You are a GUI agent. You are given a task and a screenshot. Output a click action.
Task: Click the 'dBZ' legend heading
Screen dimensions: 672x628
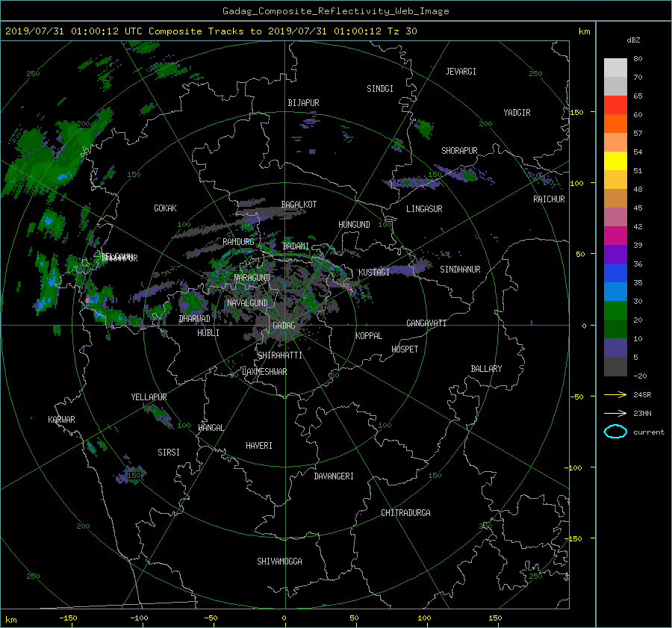tap(633, 40)
